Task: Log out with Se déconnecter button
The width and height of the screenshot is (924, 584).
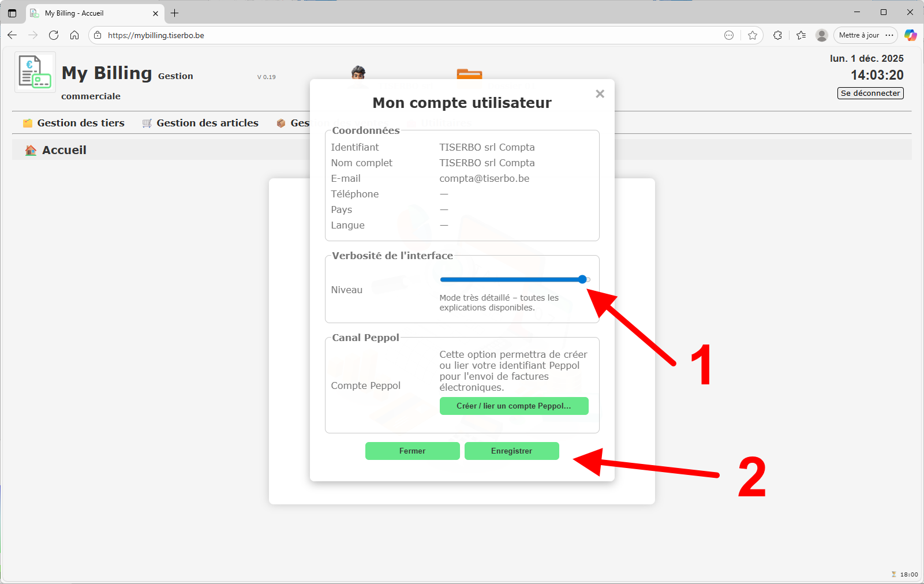Action: pyautogui.click(x=870, y=93)
